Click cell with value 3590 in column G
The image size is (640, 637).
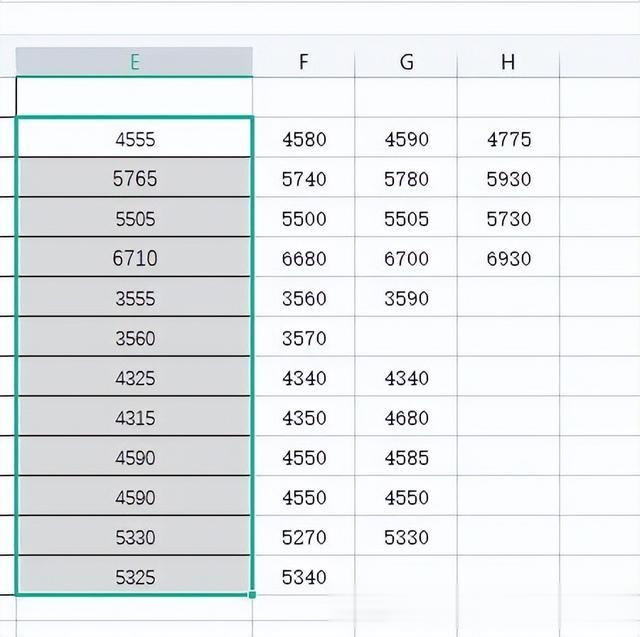pos(406,297)
